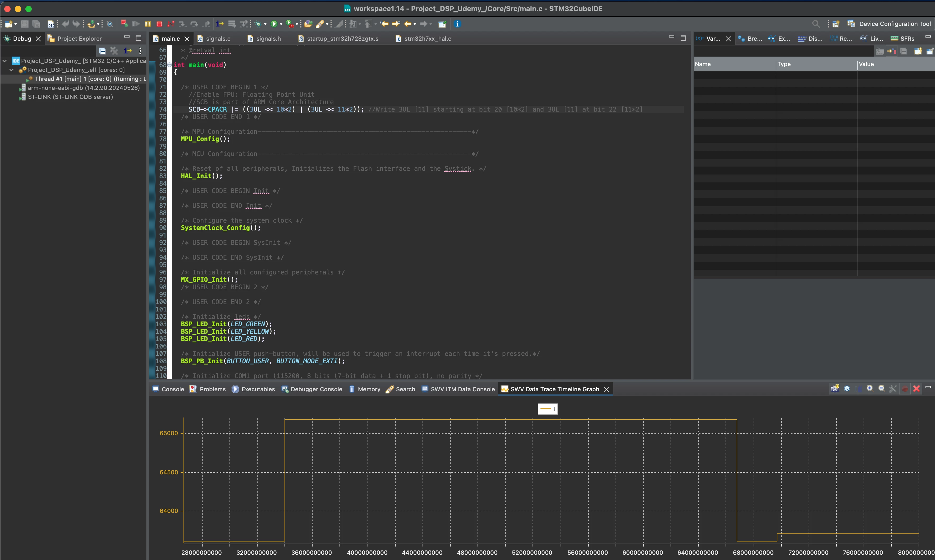935x560 pixels.
Task: Click the 'i' legend swatch in graph
Action: click(x=548, y=409)
